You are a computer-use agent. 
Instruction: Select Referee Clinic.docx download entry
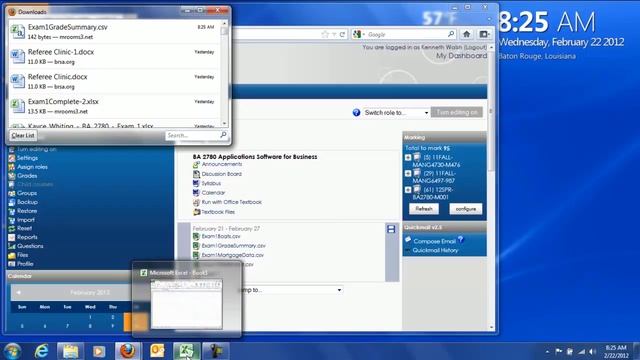[115, 81]
